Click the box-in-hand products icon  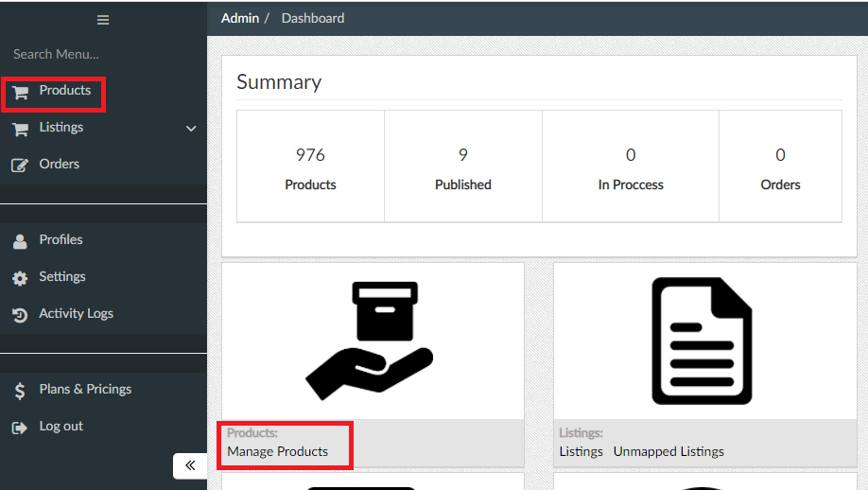370,341
